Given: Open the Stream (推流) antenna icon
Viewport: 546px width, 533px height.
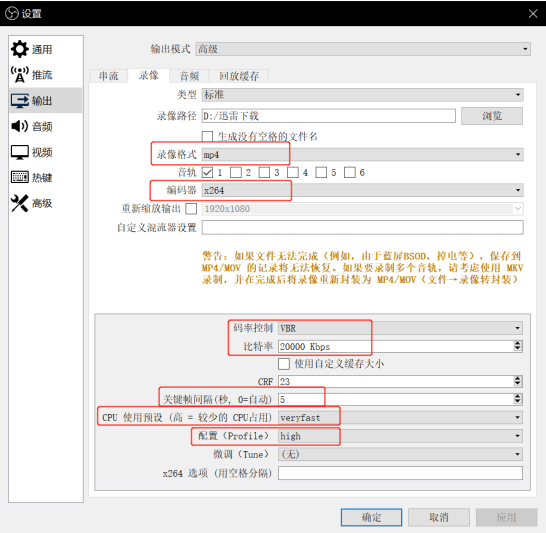Looking at the screenshot, I should 20,75.
